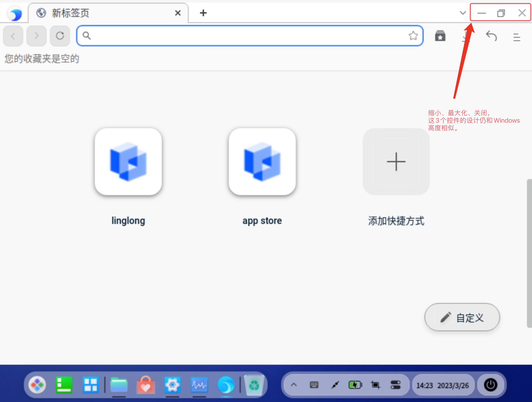Open the app store shortcut tile
The width and height of the screenshot is (532, 402).
coord(262,161)
